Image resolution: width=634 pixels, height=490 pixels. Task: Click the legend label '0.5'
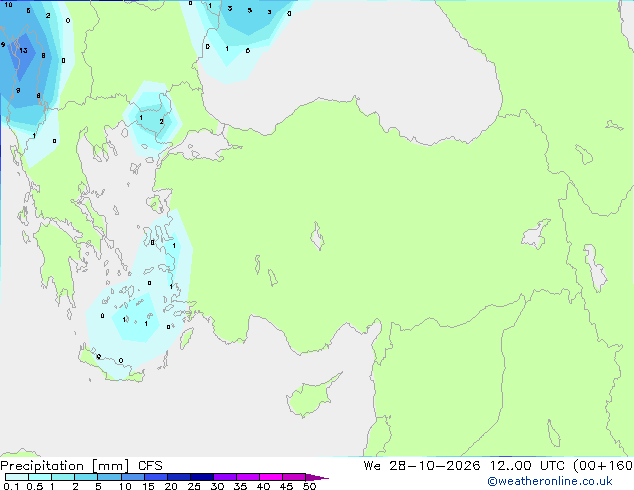click(x=35, y=486)
